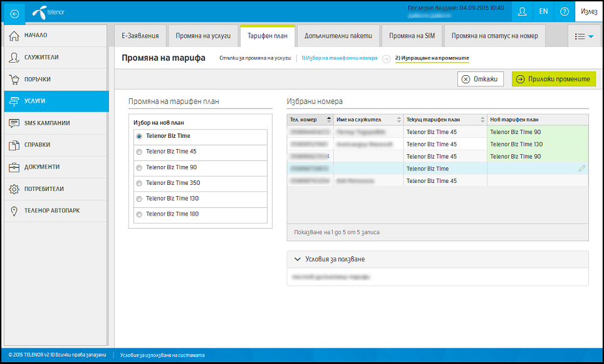Open the НАЧАЛО sidebar item
Viewport: 604px width, 364px height.
tap(56, 36)
